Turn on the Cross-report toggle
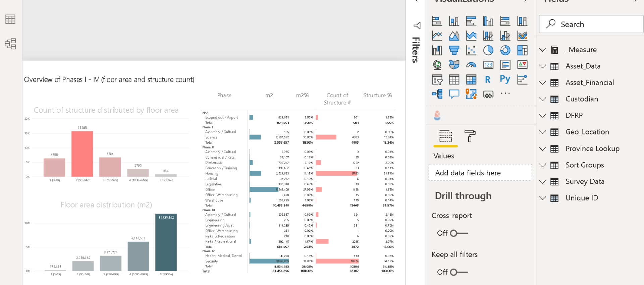Screen dimensions: 644x285 point(459,233)
